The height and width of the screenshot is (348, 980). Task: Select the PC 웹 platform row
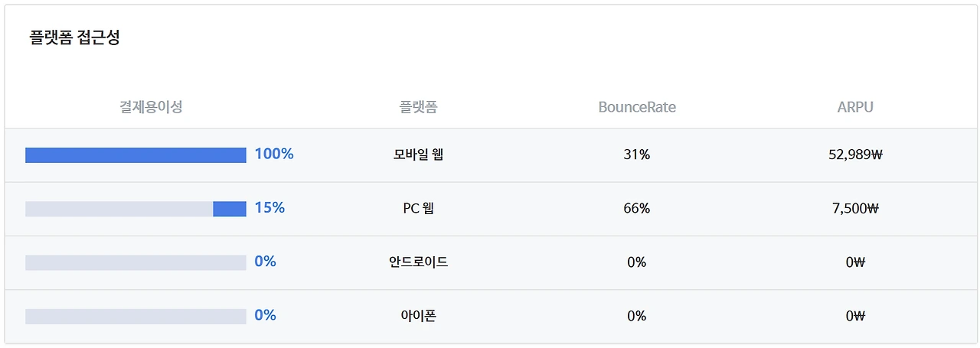490,209
